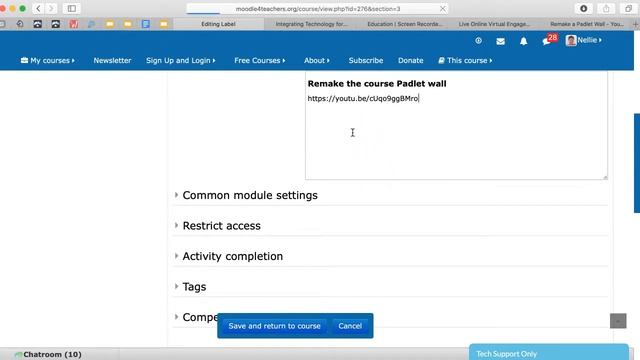Toggle the Safari sidebar button
Viewport: 640px width, 360px height.
pos(72,8)
